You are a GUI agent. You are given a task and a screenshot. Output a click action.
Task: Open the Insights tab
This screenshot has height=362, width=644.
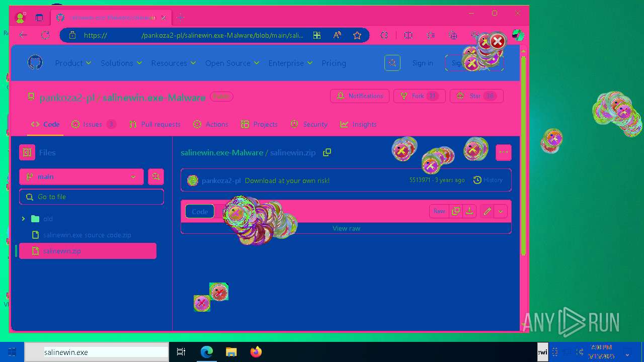coord(358,124)
